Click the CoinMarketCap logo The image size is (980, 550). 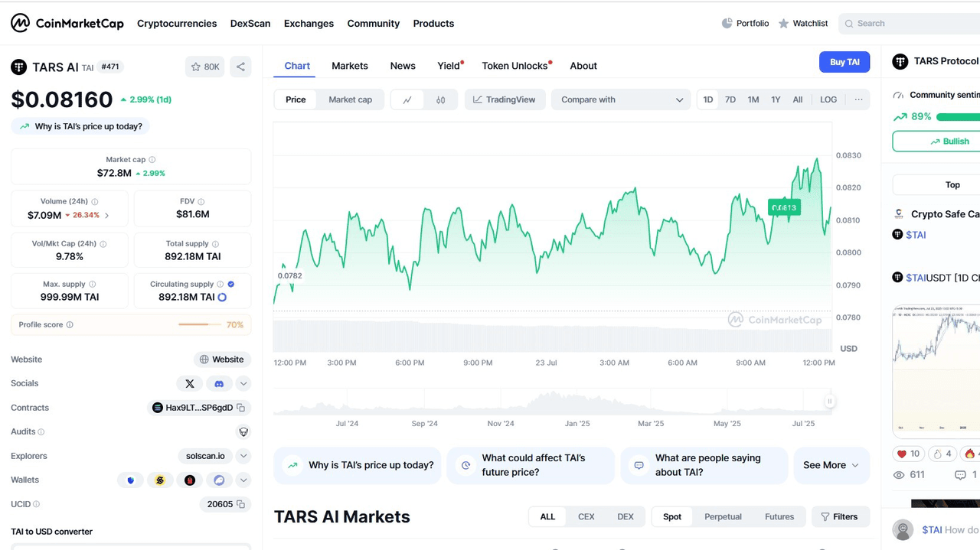click(x=67, y=23)
